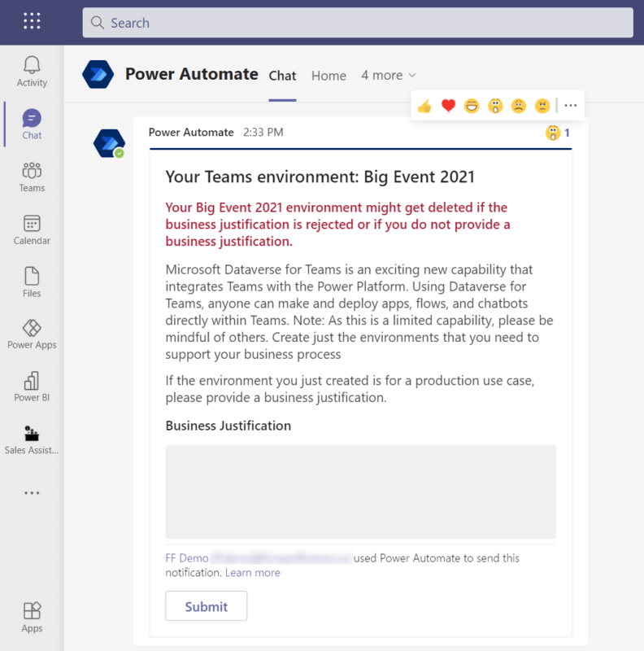Open Files in the sidebar
The height and width of the screenshot is (651, 644).
click(x=32, y=282)
